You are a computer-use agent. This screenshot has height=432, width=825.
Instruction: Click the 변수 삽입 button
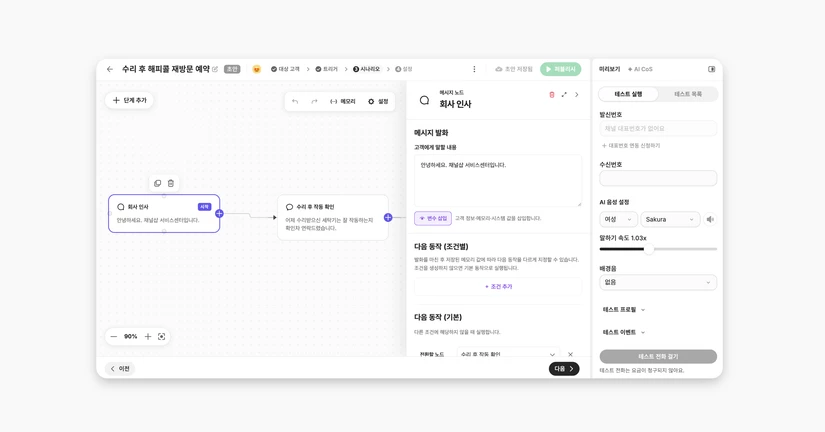pyautogui.click(x=433, y=218)
